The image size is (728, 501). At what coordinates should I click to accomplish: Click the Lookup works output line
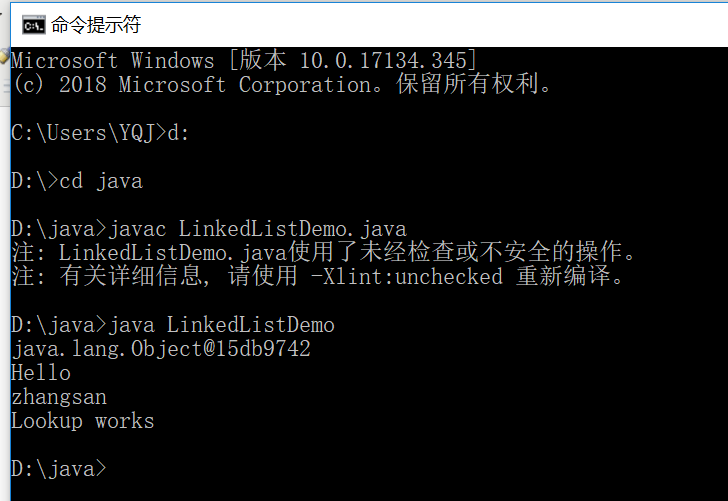click(83, 421)
